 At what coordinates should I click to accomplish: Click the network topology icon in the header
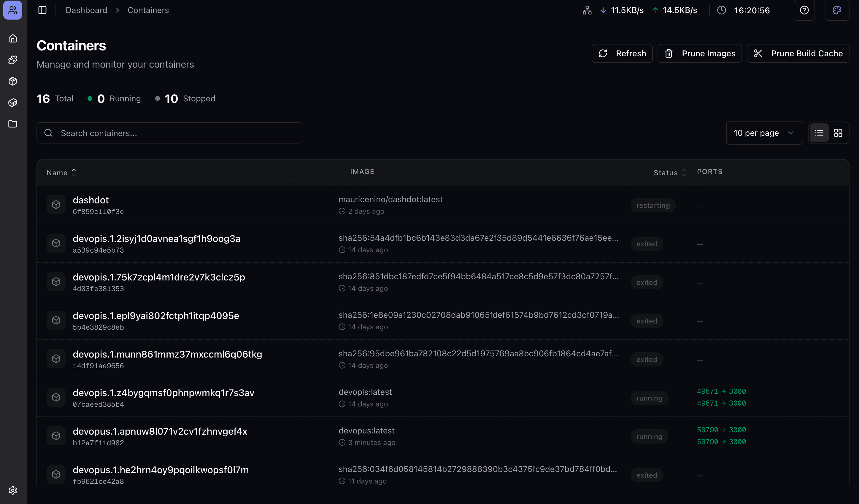click(587, 10)
